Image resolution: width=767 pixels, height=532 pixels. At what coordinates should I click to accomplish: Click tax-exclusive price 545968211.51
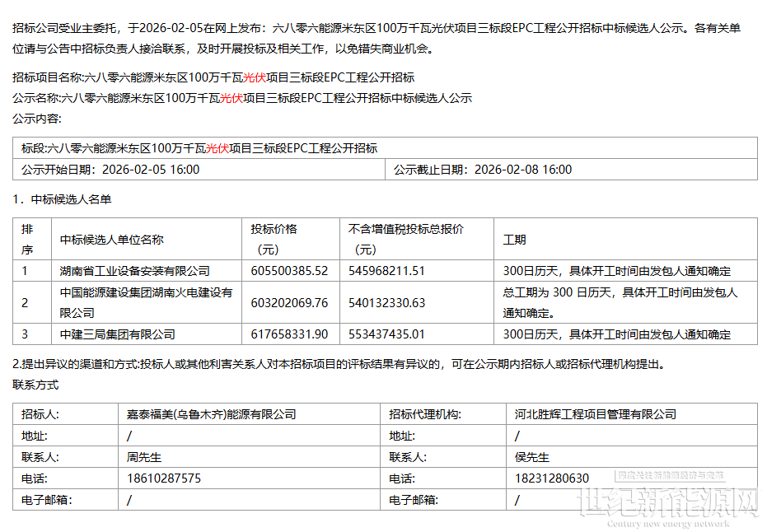coord(386,271)
